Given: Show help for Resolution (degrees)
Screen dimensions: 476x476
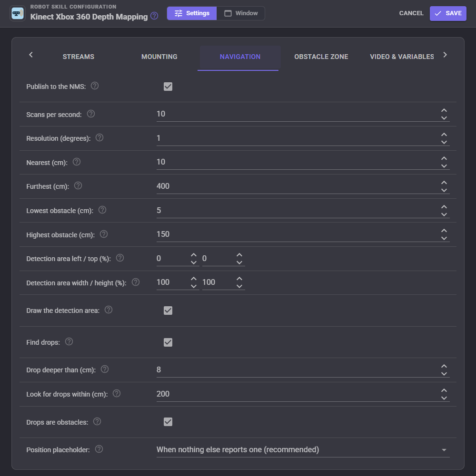Looking at the screenshot, I should [99, 137].
